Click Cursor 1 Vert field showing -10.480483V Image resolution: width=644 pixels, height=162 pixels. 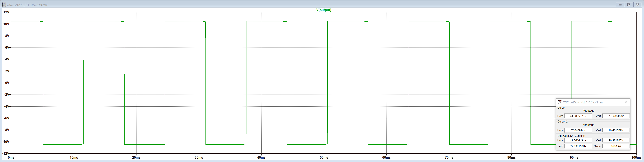(x=615, y=116)
